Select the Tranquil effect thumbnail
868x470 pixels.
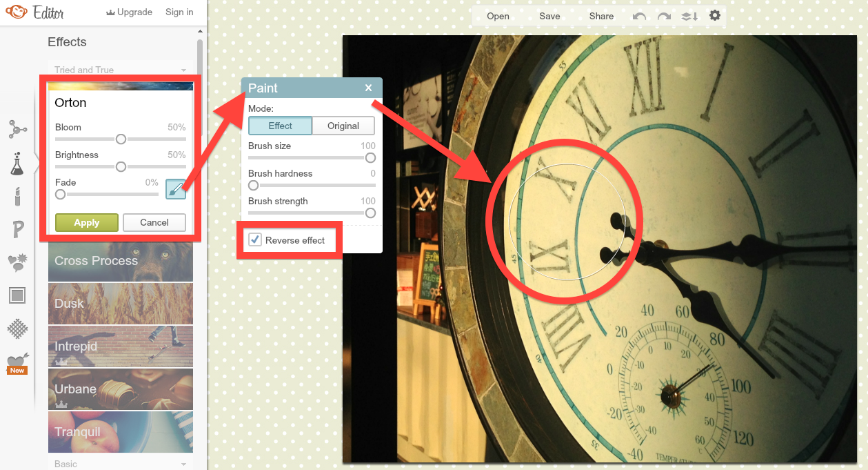(x=121, y=432)
